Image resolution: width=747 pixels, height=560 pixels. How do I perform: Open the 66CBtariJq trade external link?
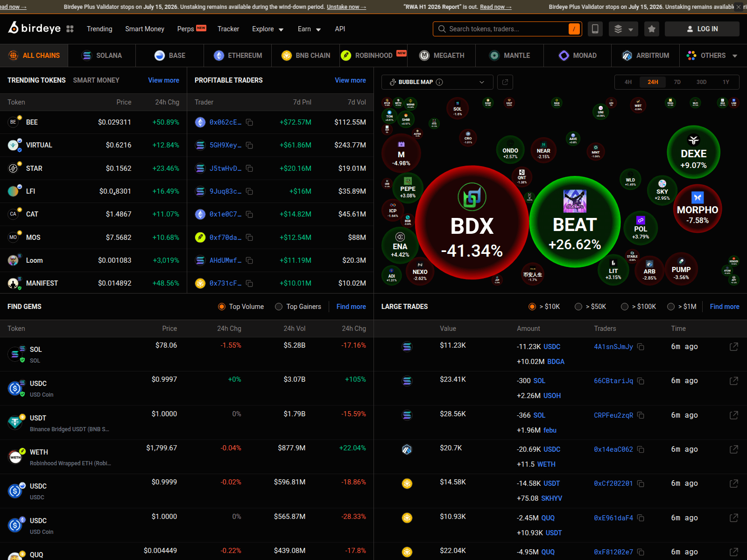pos(734,381)
